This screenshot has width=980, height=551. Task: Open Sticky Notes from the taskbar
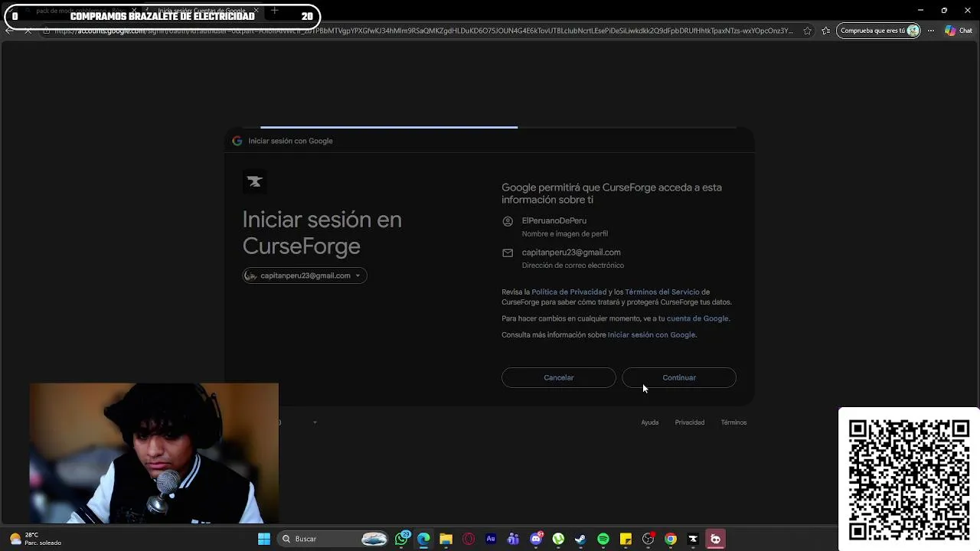[x=626, y=539]
